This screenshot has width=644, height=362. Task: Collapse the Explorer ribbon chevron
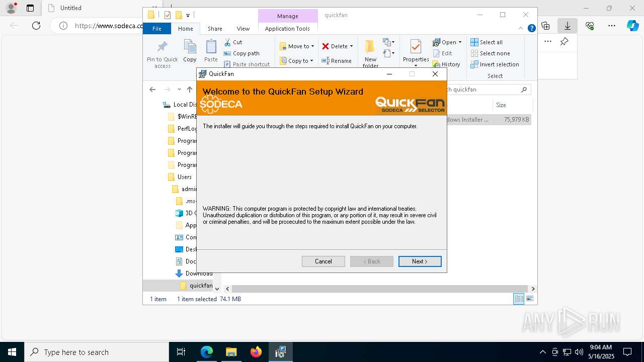click(x=521, y=29)
